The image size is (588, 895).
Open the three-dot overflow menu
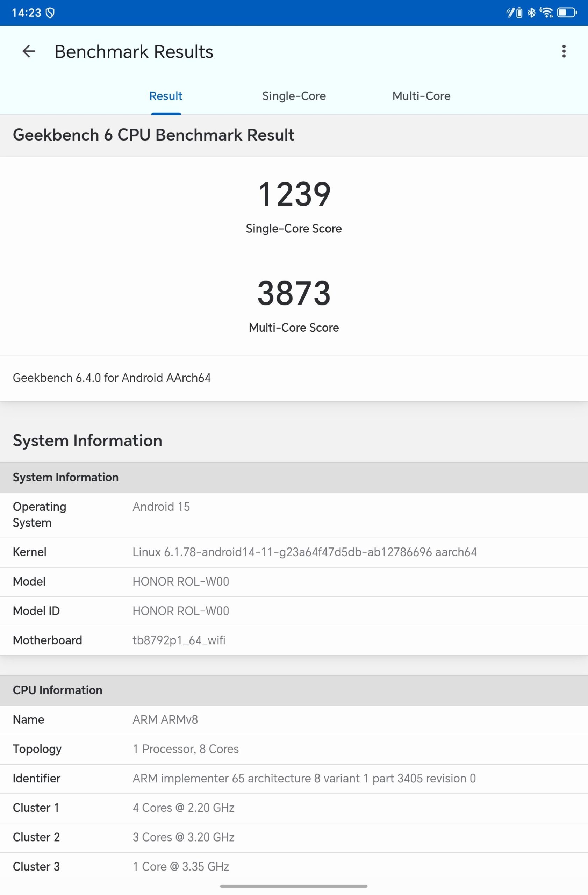pyautogui.click(x=564, y=51)
